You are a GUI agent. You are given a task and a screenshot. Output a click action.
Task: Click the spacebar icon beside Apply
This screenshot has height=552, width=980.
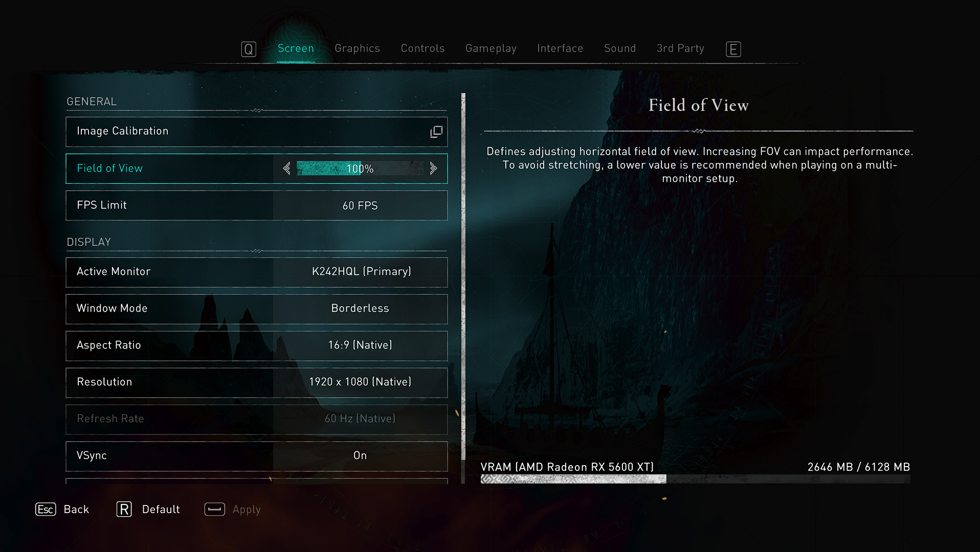pos(214,510)
